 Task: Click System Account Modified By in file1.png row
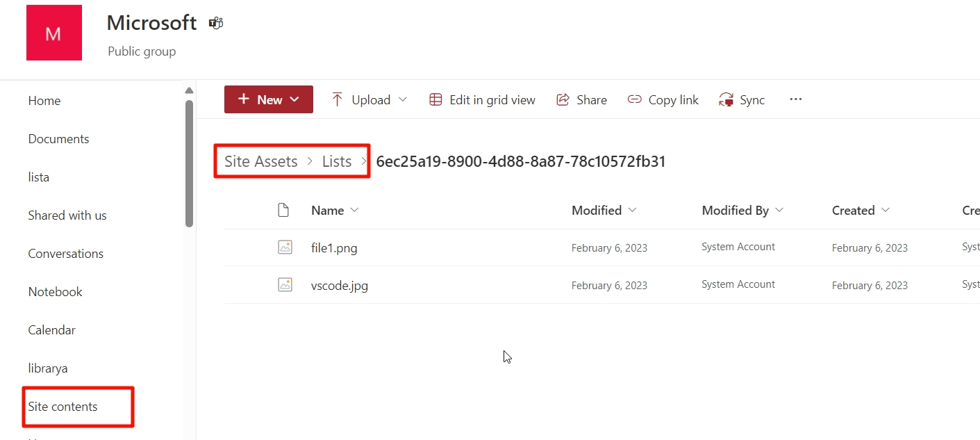coord(738,247)
